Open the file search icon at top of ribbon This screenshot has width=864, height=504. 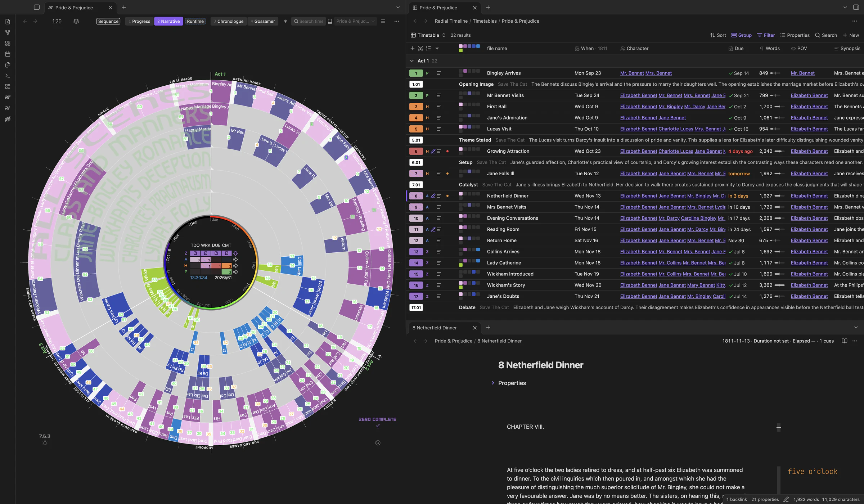tap(8, 22)
